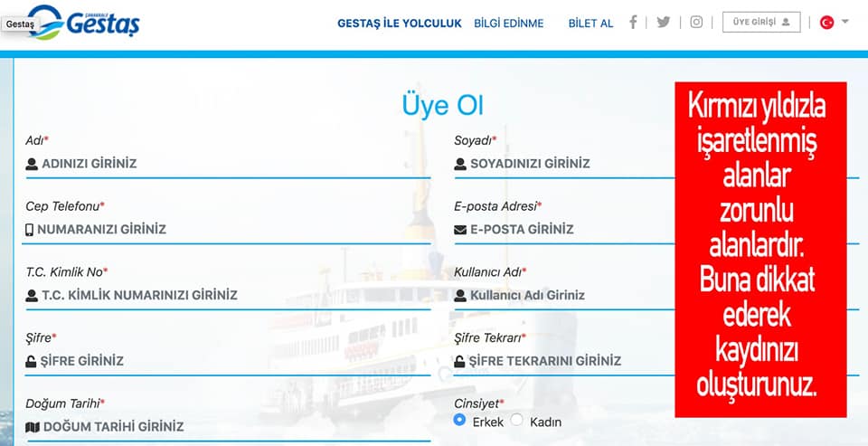Open the Instagram icon link
Screen dimensions: 868x446
coord(696,22)
